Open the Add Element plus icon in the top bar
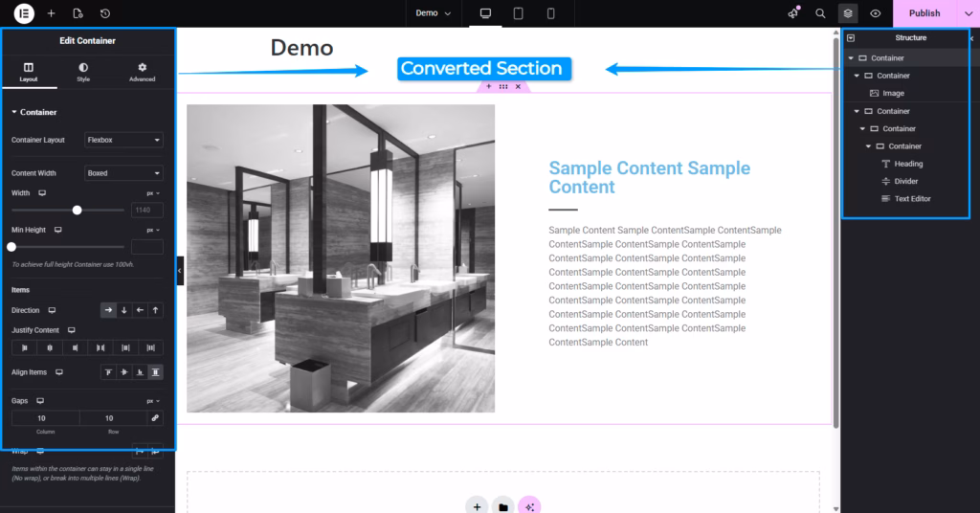Screen dimensions: 980x513 coord(52,13)
